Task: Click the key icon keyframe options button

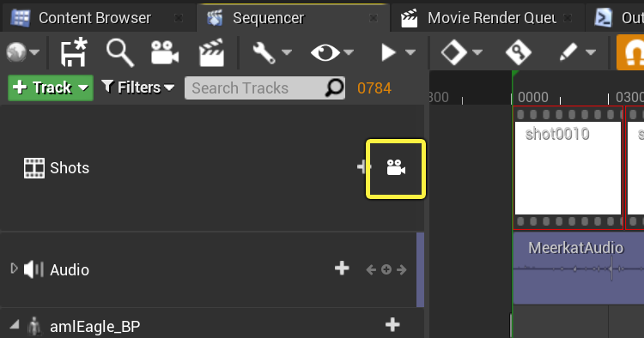Action: click(519, 52)
